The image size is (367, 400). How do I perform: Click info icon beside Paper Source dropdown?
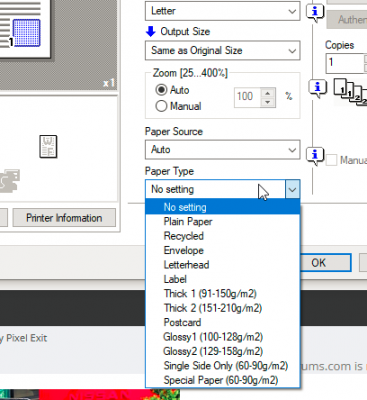point(315,156)
